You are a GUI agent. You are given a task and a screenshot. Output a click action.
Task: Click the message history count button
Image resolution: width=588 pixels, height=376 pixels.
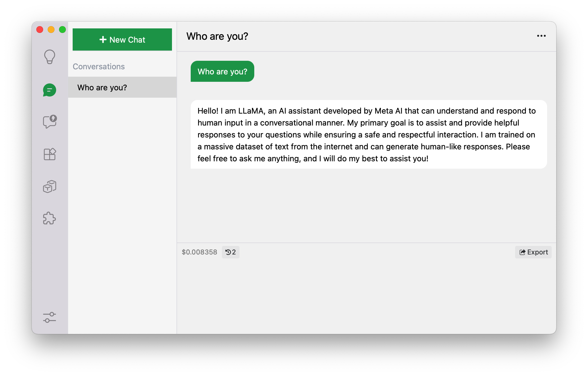[230, 252]
